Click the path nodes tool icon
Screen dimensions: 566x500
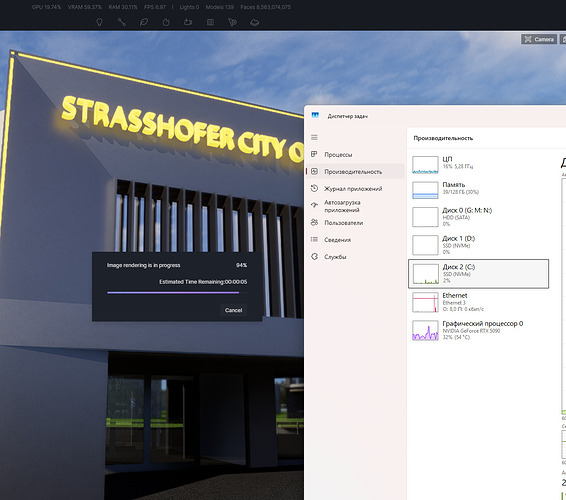(122, 22)
